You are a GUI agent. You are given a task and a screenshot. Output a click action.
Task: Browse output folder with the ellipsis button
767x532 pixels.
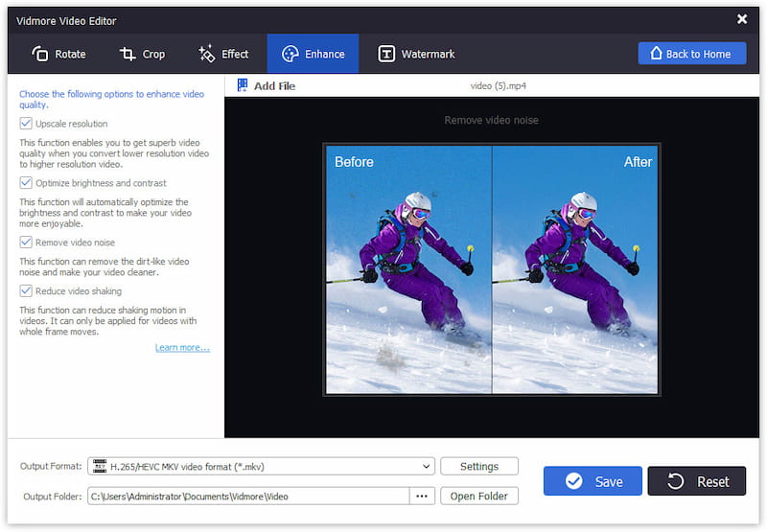(421, 496)
